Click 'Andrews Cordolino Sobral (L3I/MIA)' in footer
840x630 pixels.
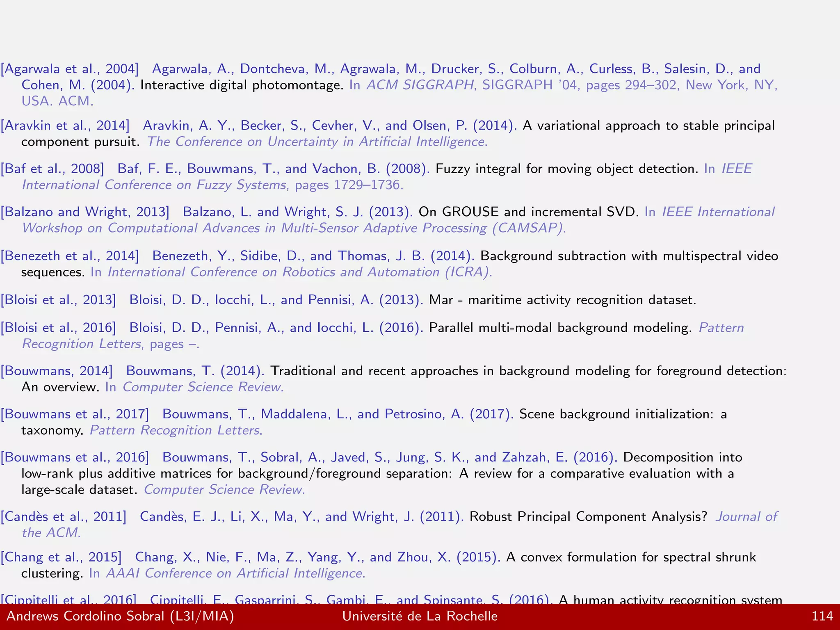pyautogui.click(x=120, y=616)
